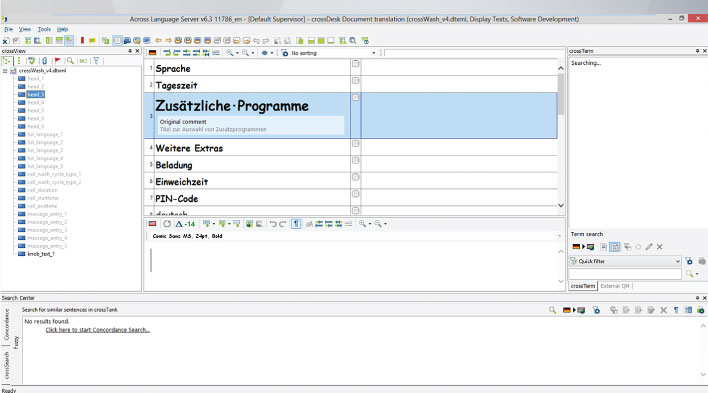The width and height of the screenshot is (708, 393).
Task: Click the red bookmark icon in main toolbar
Action: click(x=82, y=41)
